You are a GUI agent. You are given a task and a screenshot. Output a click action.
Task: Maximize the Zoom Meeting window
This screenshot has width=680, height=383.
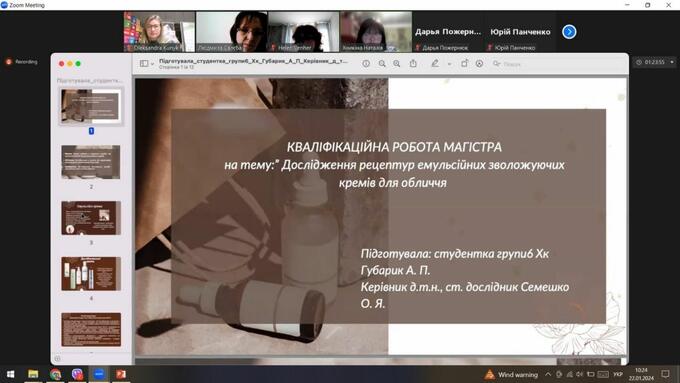(647, 5)
